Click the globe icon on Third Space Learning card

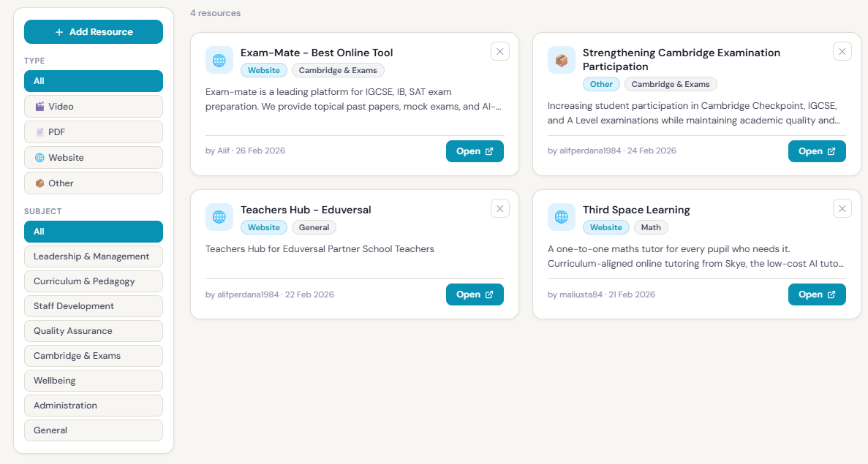[562, 217]
